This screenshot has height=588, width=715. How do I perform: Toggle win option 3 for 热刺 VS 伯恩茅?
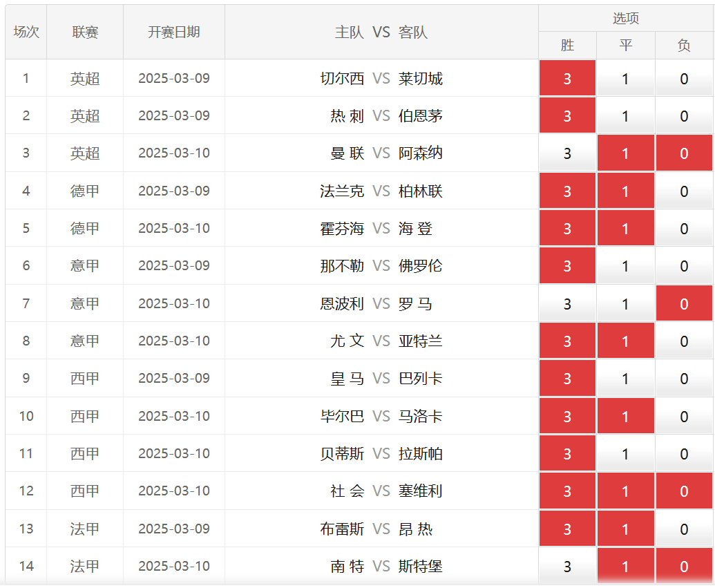(x=567, y=115)
